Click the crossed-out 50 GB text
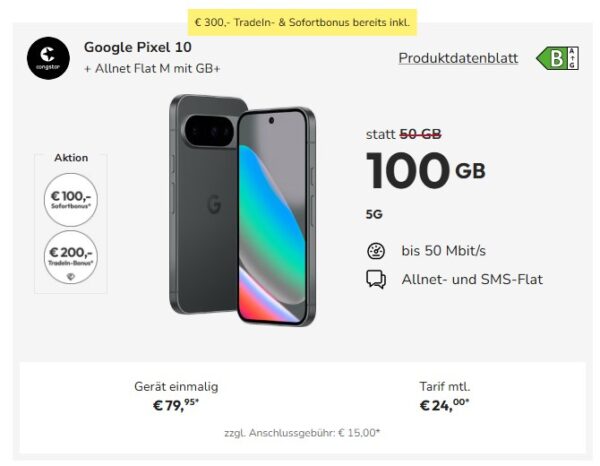Screen dimensions: 600x466 pyautogui.click(x=421, y=134)
